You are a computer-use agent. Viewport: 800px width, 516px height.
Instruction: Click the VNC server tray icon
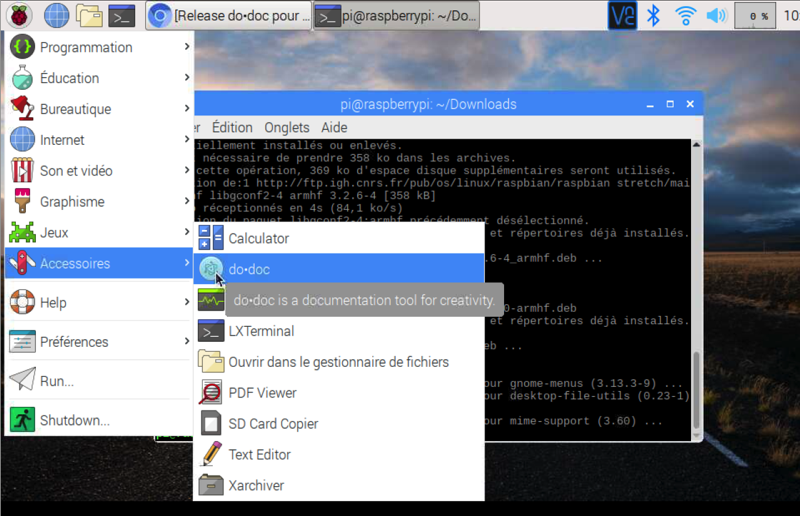[622, 15]
